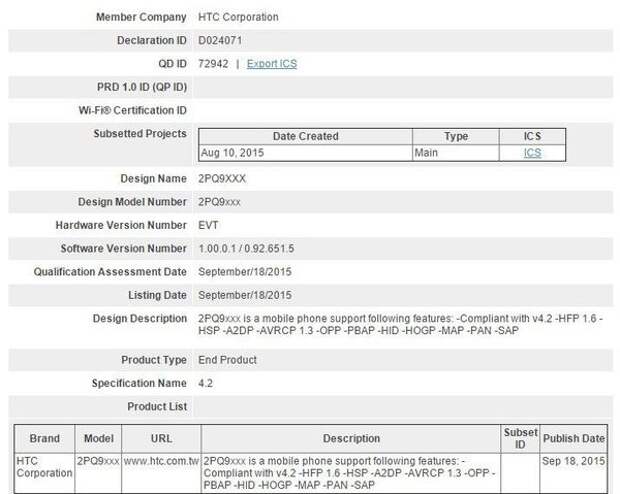Click the Hardware Version value EVT
The image size is (620, 494).
click(x=208, y=225)
